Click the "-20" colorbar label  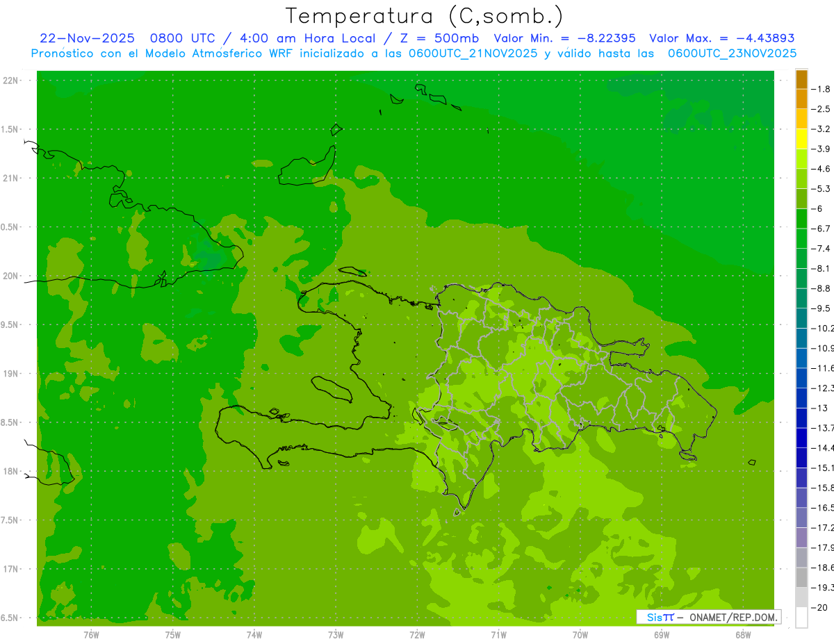click(819, 607)
